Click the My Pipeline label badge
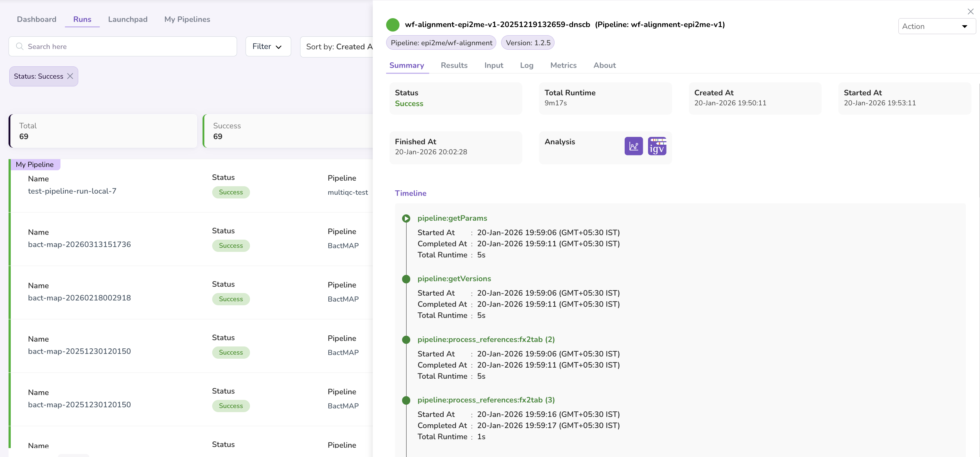 click(x=34, y=164)
